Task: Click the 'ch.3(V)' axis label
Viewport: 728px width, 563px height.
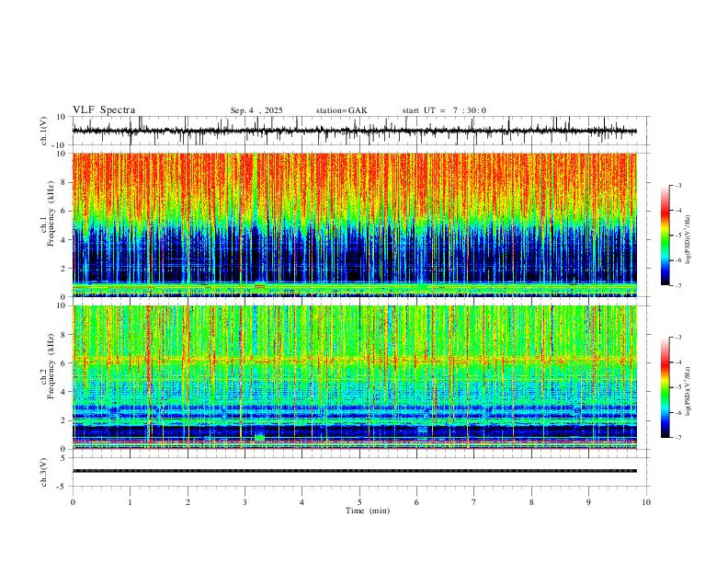Action: (44, 472)
